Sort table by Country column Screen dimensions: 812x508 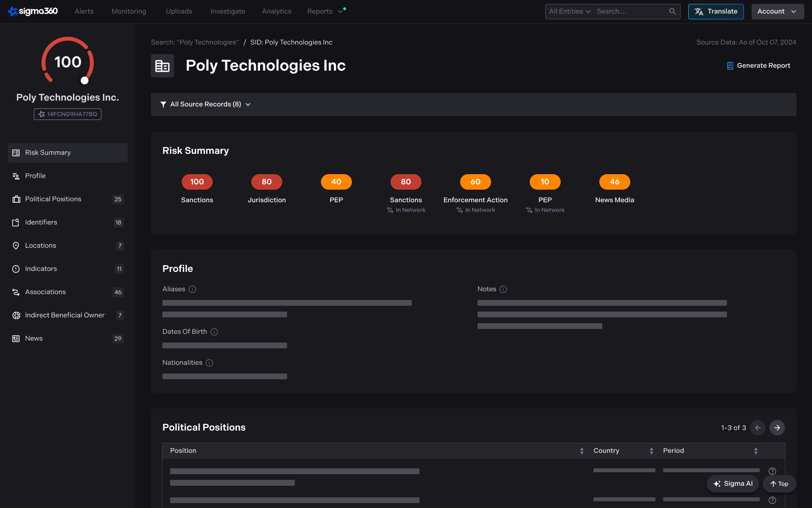pyautogui.click(x=652, y=451)
